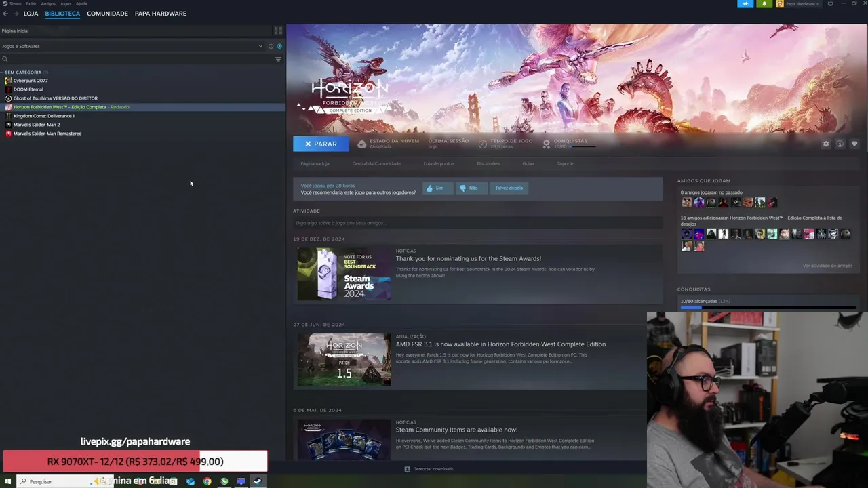Open Loja de pontos link

click(439, 163)
